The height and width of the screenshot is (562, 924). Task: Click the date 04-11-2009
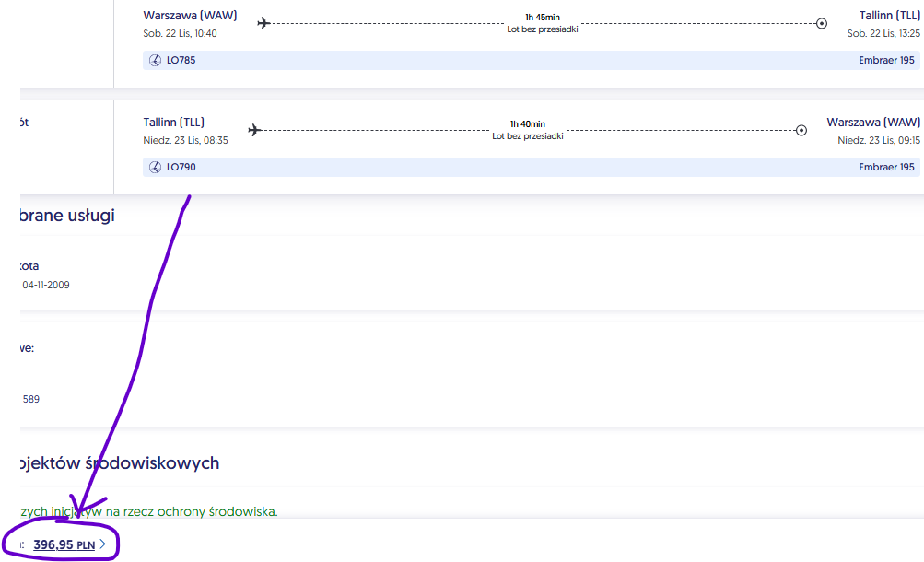point(46,285)
